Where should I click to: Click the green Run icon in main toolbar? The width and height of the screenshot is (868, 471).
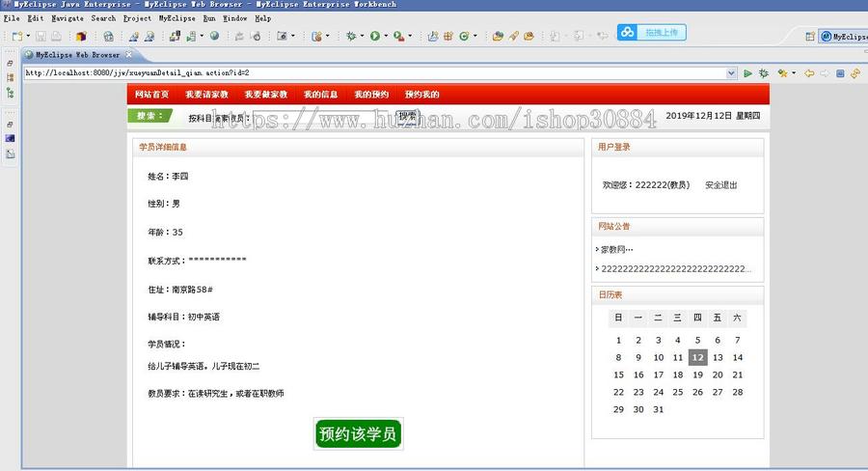pos(375,36)
